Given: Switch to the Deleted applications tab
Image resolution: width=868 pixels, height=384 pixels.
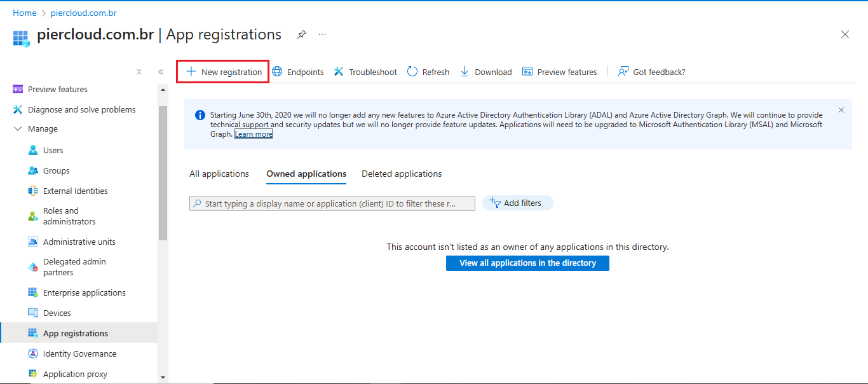Looking at the screenshot, I should coord(402,174).
